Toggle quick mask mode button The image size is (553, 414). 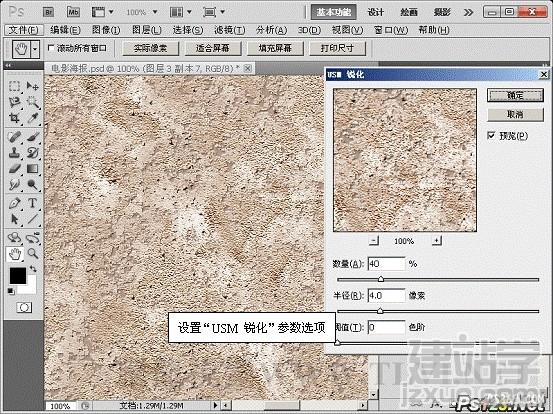pos(24,308)
